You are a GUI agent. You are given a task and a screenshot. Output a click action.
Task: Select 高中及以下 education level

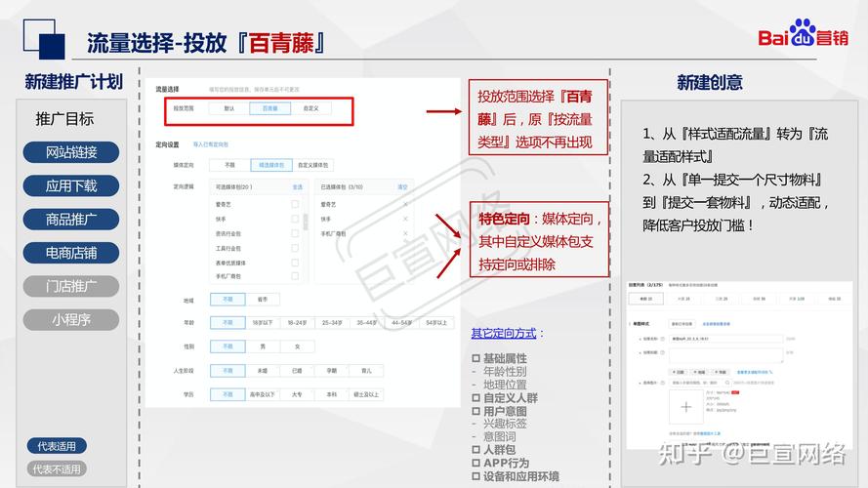(x=263, y=394)
